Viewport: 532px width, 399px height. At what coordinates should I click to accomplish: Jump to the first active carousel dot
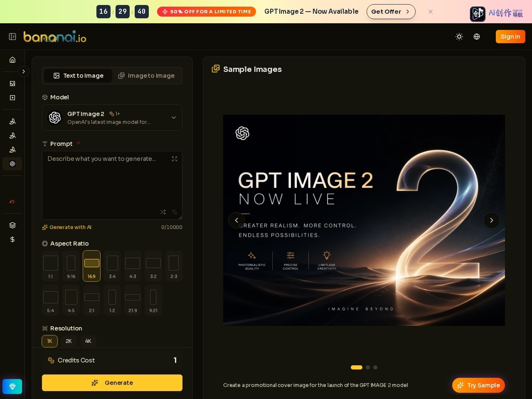tap(357, 367)
